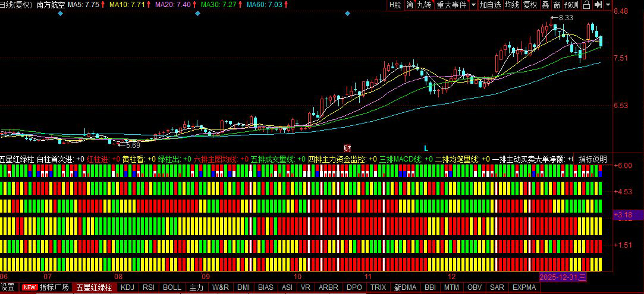This screenshot has height=294, width=644.
Task: Open the 重大事件 major events button
Action: pyautogui.click(x=451, y=5)
